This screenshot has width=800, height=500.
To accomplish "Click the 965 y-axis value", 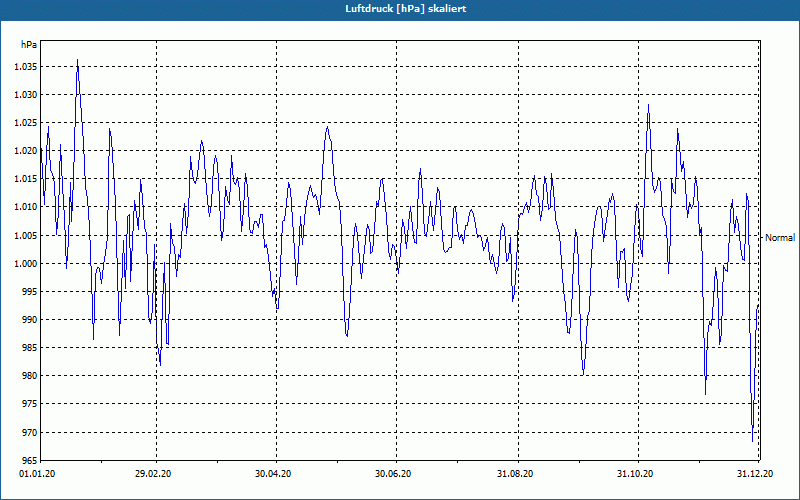I will [x=30, y=460].
